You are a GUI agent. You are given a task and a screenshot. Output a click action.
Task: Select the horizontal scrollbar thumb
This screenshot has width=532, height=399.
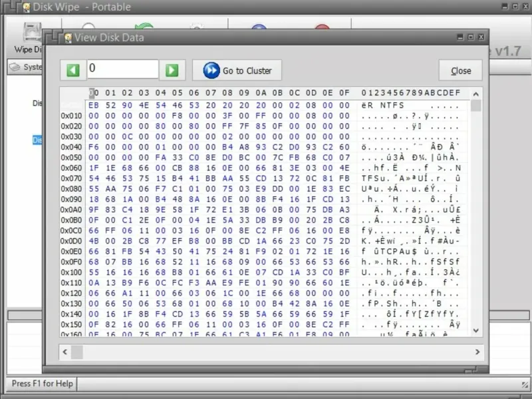(76, 352)
